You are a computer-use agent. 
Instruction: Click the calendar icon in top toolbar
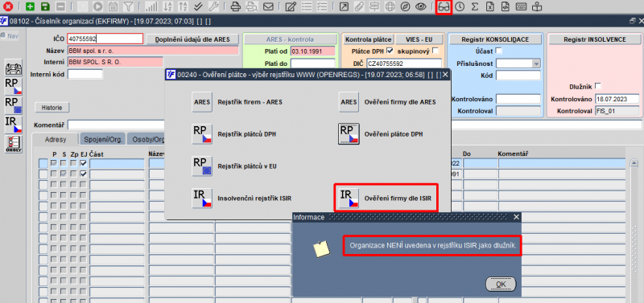pyautogui.click(x=113, y=6)
